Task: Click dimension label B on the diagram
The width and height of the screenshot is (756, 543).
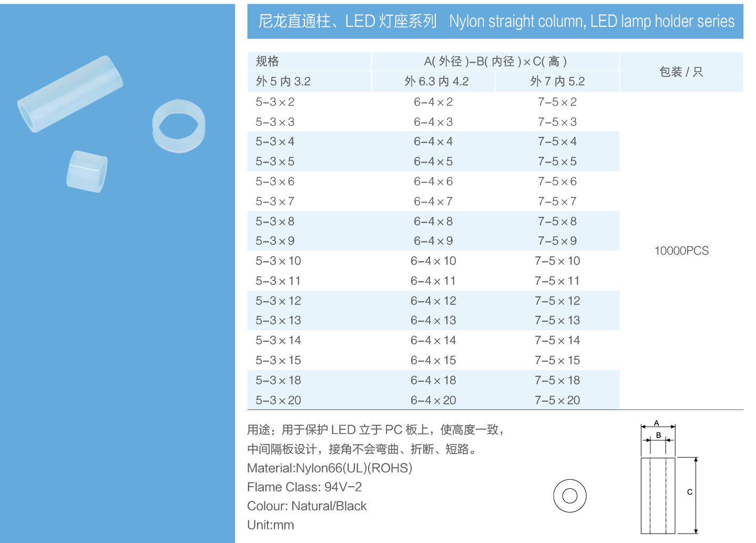Action: coord(658,435)
